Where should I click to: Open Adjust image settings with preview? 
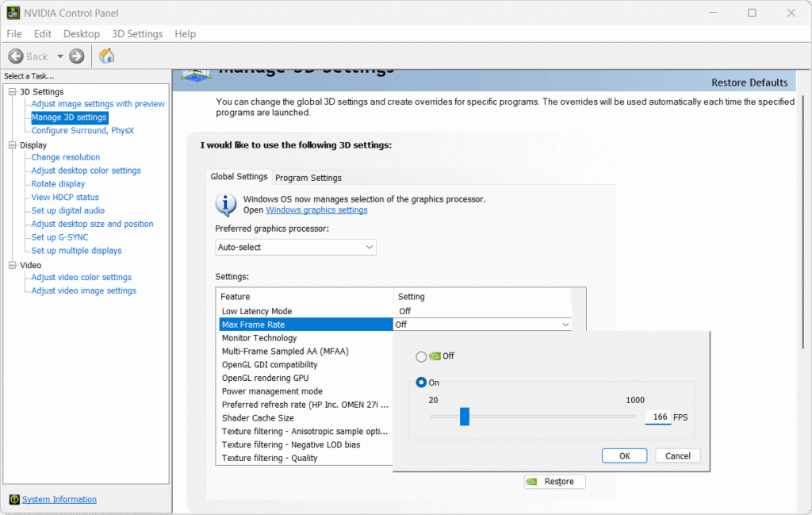pyautogui.click(x=98, y=104)
